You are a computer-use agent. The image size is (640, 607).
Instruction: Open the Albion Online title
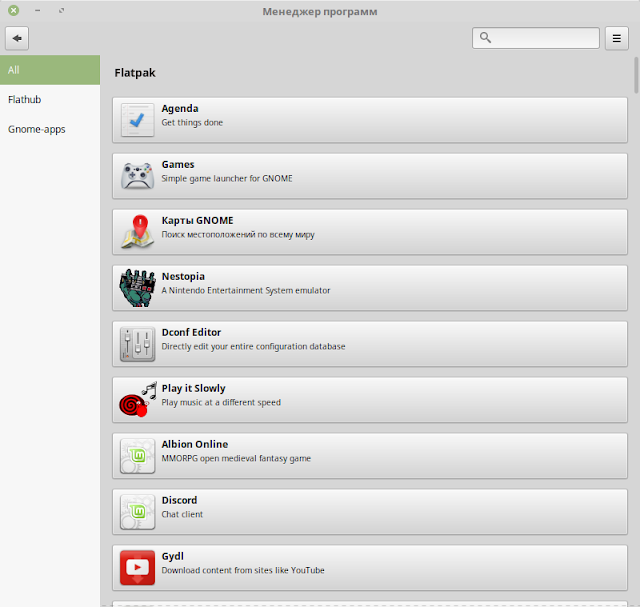195,444
